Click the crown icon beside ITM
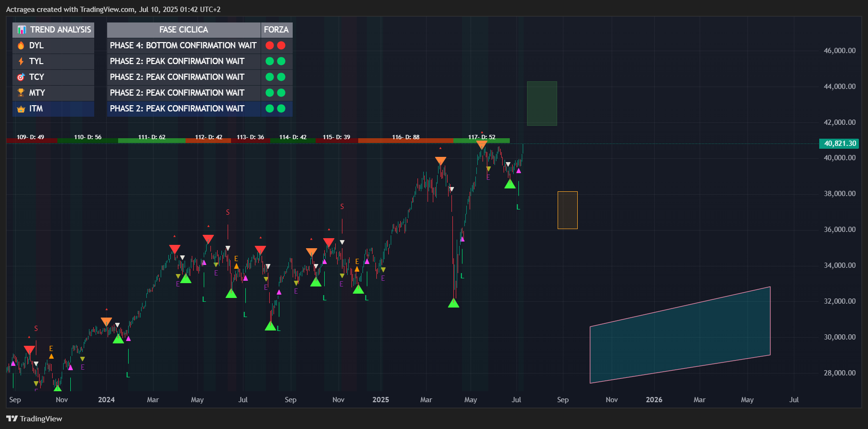868x429 pixels. click(21, 109)
